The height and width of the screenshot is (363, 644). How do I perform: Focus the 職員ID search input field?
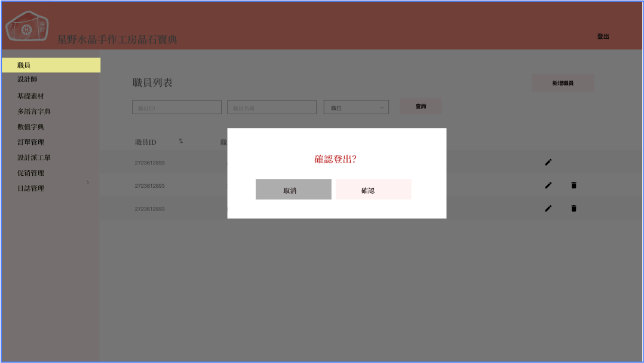point(176,108)
